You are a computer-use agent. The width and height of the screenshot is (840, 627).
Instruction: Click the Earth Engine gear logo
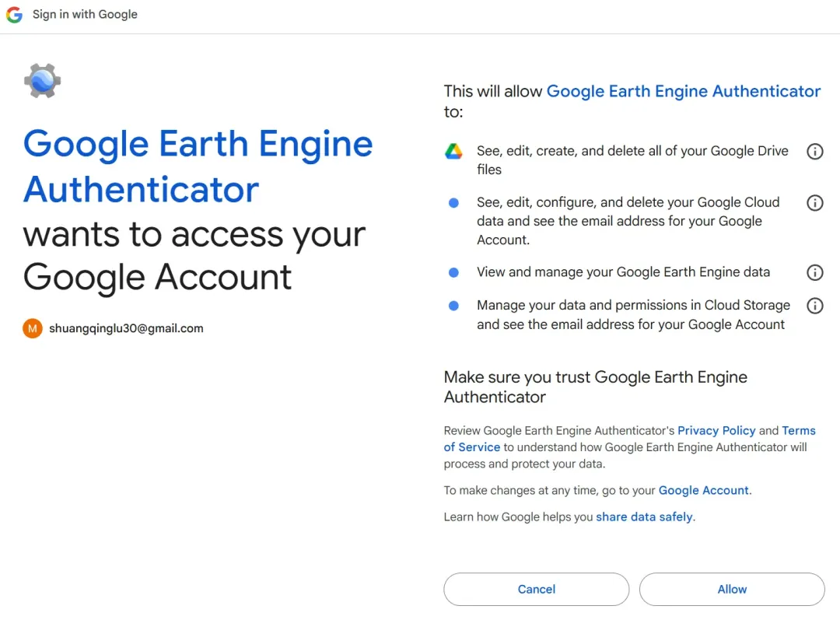click(x=42, y=80)
